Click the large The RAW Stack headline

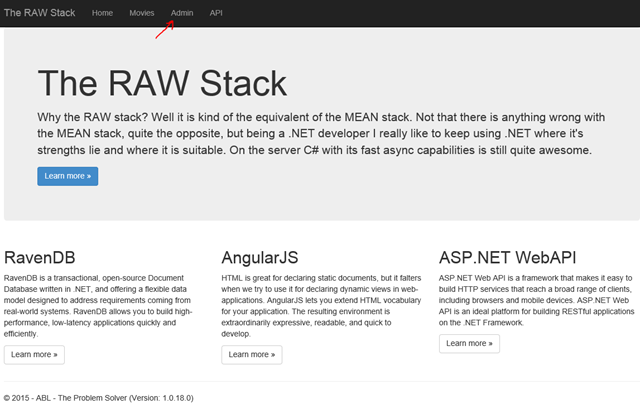coord(162,85)
